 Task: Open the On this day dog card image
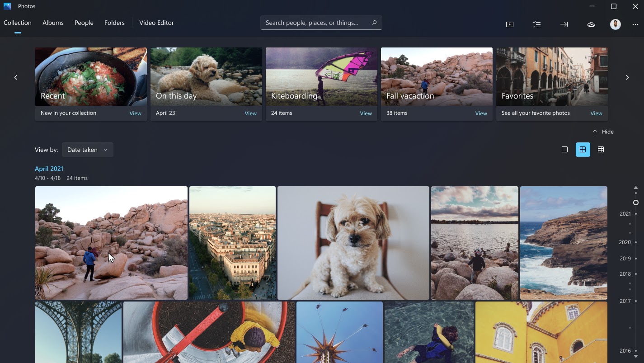[206, 77]
